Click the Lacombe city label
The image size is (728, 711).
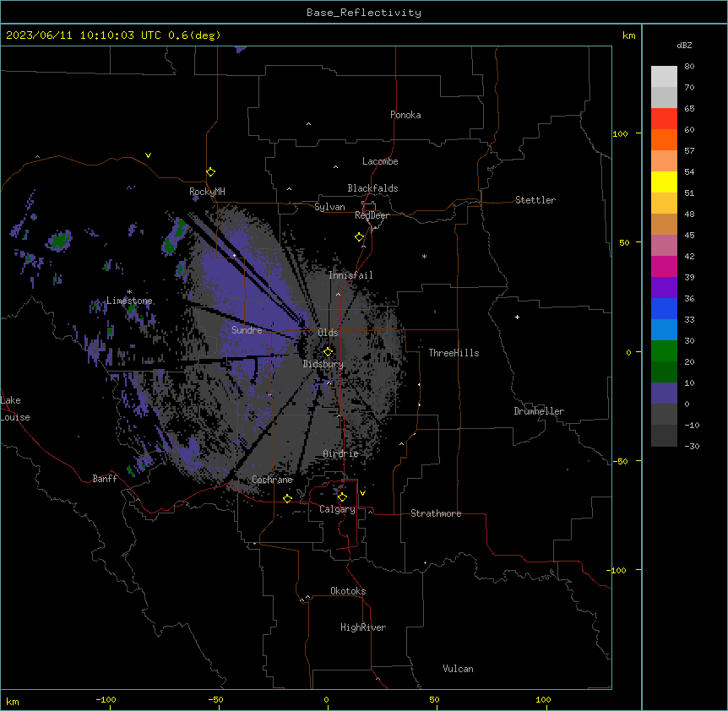click(380, 161)
